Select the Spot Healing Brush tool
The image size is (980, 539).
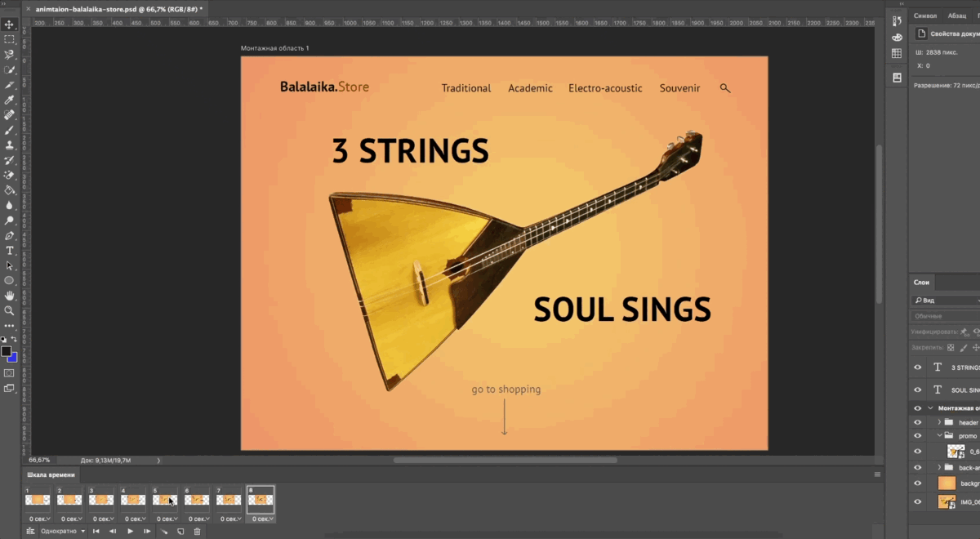coord(10,115)
